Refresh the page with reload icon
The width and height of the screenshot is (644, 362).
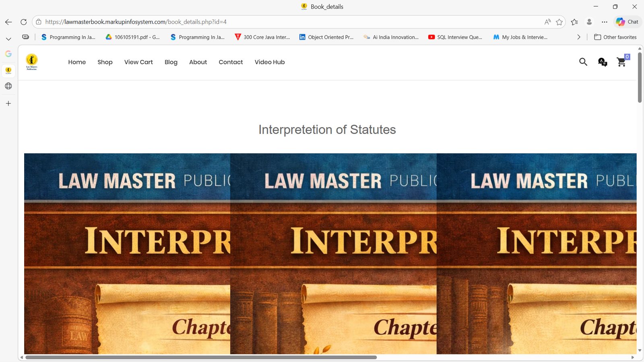[x=24, y=22]
